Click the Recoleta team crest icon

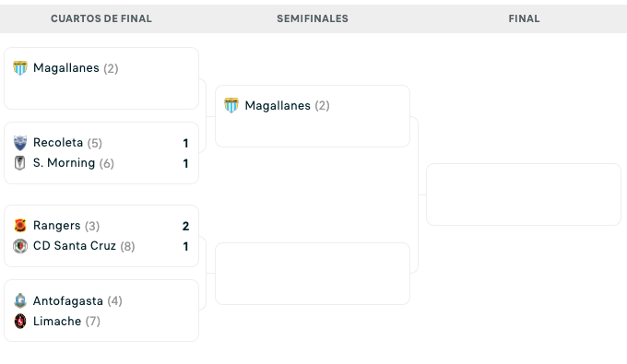click(20, 143)
